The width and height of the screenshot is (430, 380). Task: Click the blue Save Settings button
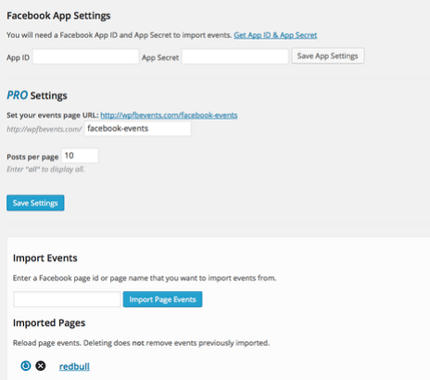click(35, 203)
